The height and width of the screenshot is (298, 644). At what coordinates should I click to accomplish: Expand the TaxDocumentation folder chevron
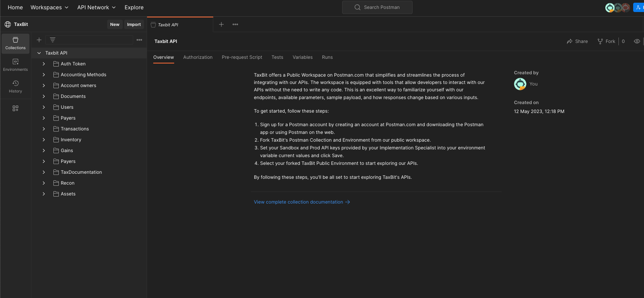pyautogui.click(x=44, y=172)
